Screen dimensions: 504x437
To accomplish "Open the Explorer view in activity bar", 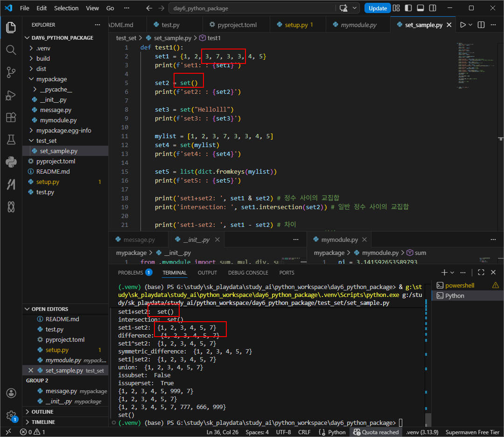I will 11,28.
